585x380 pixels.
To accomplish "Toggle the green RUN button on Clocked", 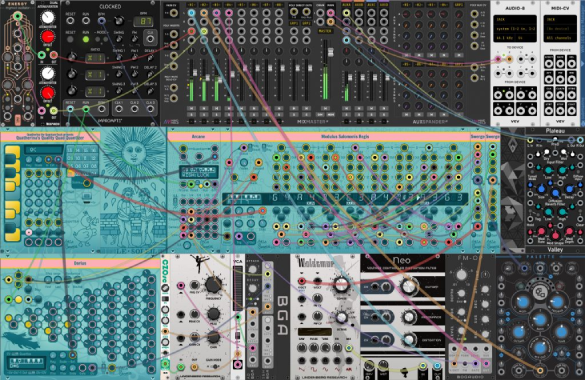I will tap(86, 39).
